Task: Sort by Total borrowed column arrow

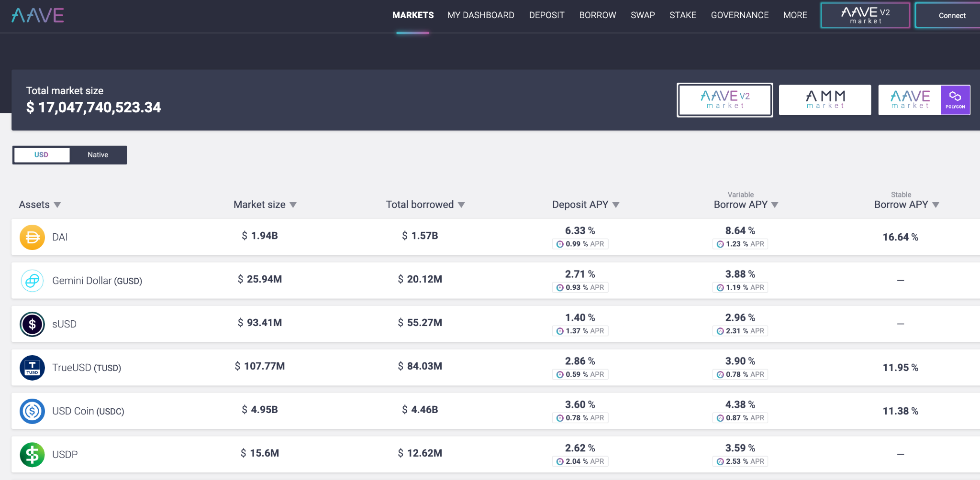Action: [x=461, y=205]
